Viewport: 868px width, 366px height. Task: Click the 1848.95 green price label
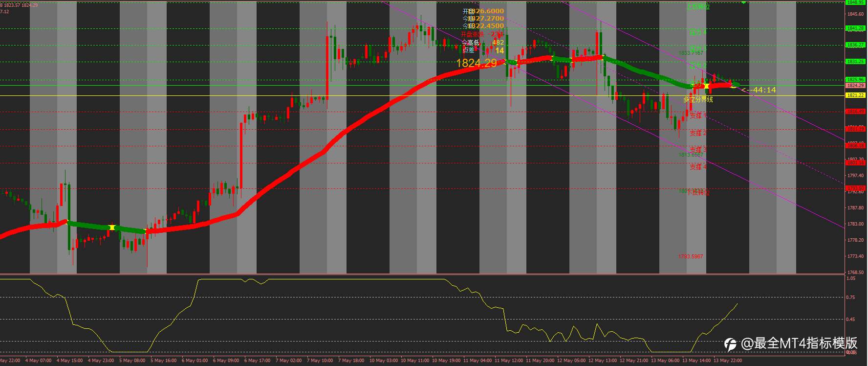855,2
